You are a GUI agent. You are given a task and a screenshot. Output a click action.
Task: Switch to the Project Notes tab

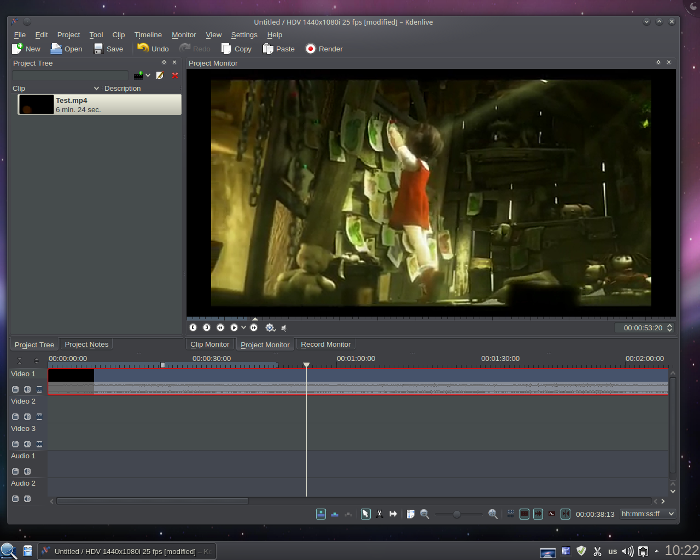86,344
